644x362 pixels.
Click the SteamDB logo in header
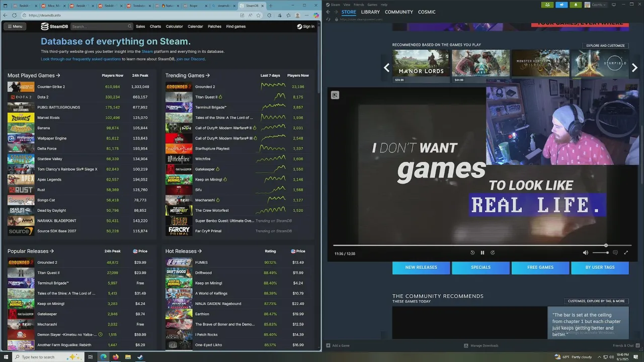54,26
